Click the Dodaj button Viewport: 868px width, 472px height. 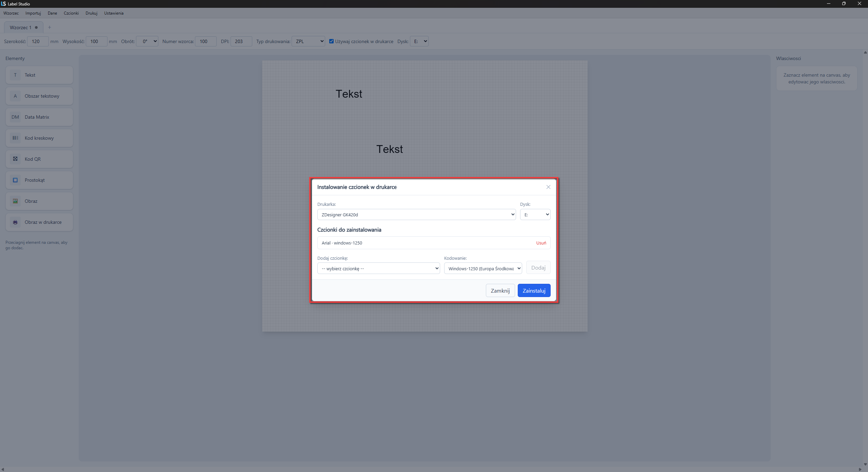click(538, 268)
